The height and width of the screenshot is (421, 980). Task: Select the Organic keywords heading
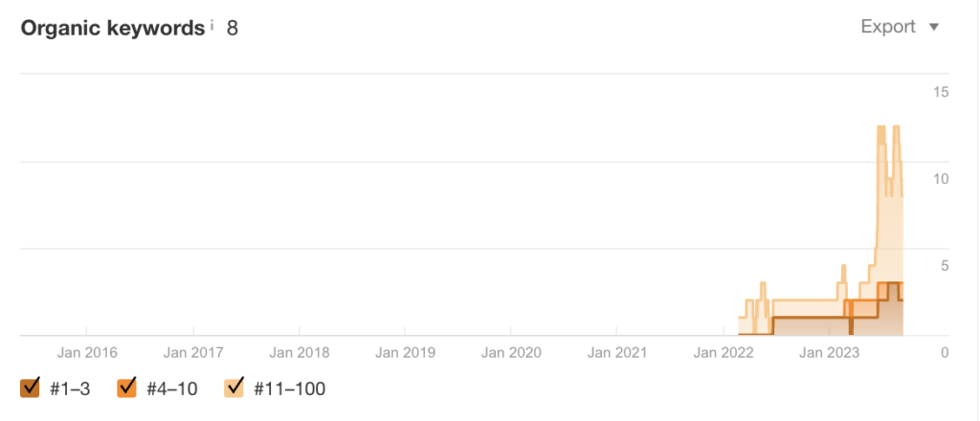click(113, 28)
